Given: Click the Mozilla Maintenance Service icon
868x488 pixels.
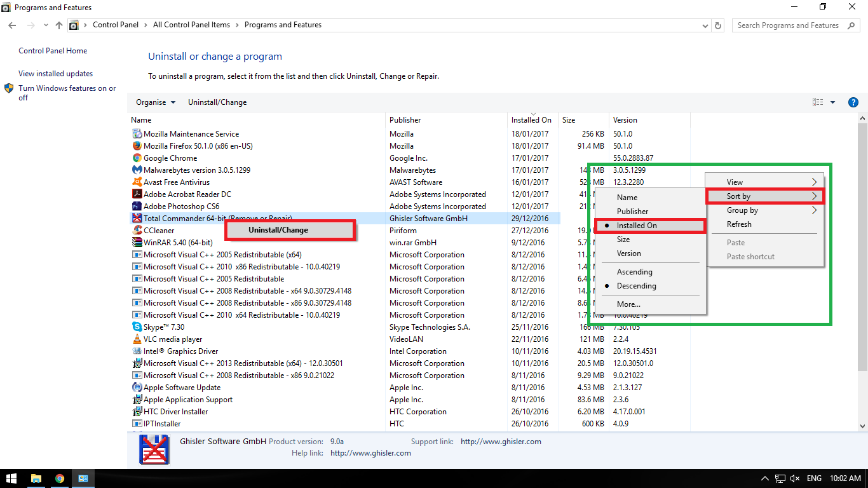Looking at the screenshot, I should pos(137,134).
